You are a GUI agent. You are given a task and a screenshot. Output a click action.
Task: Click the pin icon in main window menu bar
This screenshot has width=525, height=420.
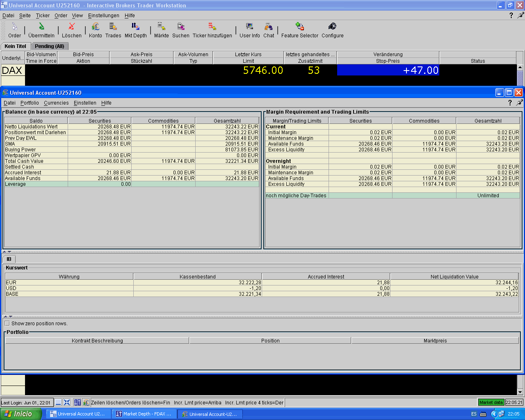click(x=520, y=15)
